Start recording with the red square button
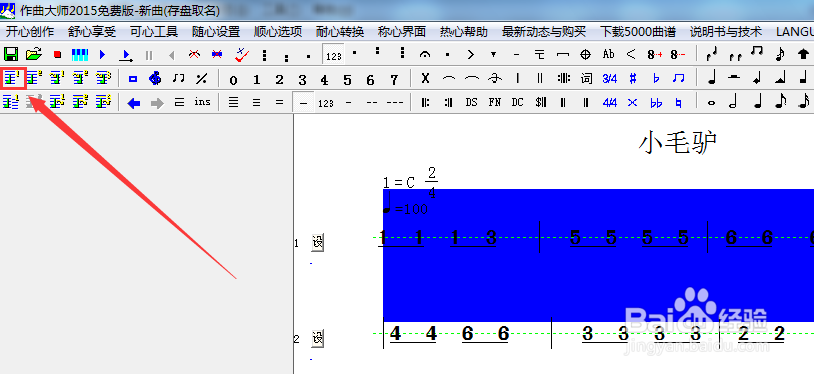This screenshot has height=374, width=814. click(57, 54)
